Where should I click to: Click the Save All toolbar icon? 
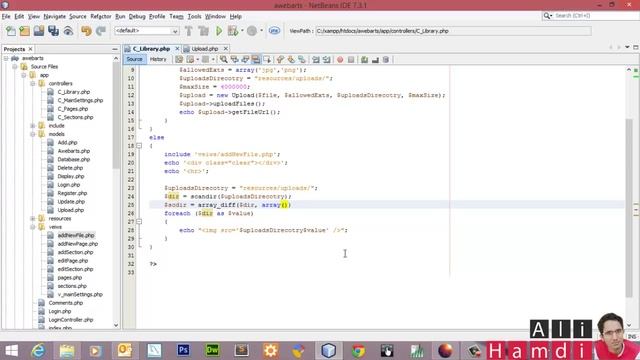point(53,31)
